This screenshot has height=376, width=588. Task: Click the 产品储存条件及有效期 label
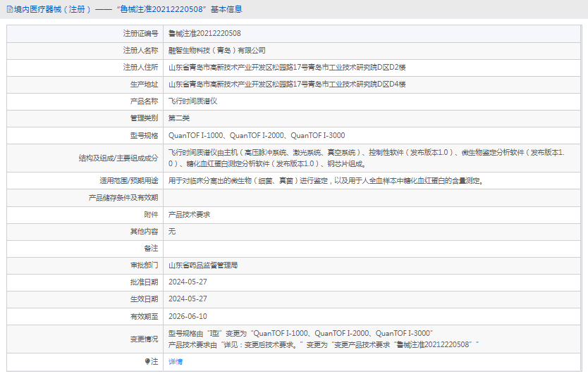click(123, 198)
